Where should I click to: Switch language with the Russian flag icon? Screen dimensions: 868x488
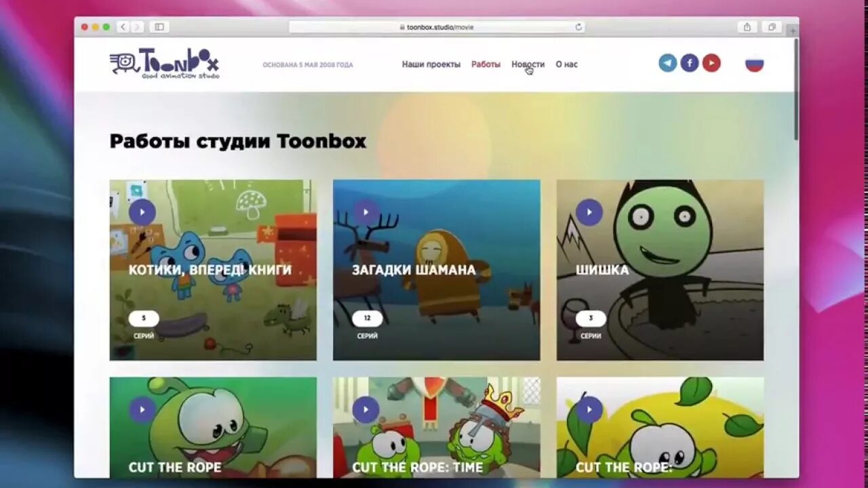tap(755, 64)
